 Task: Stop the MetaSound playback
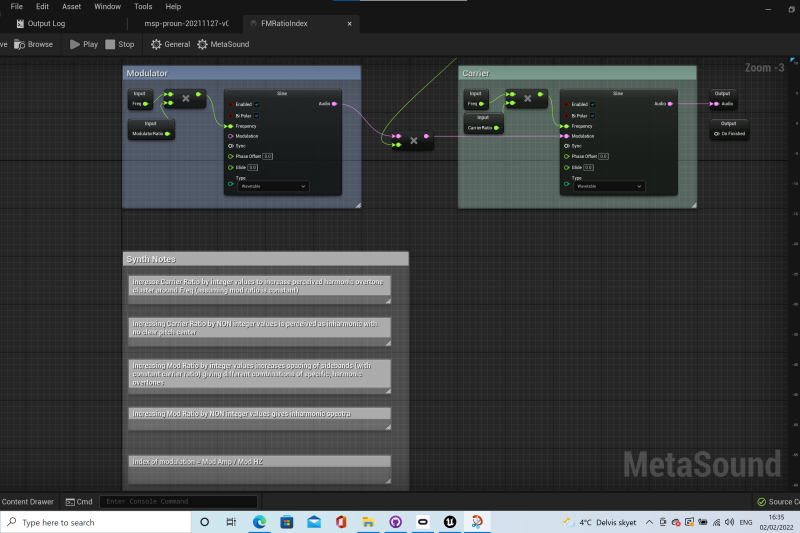click(119, 44)
